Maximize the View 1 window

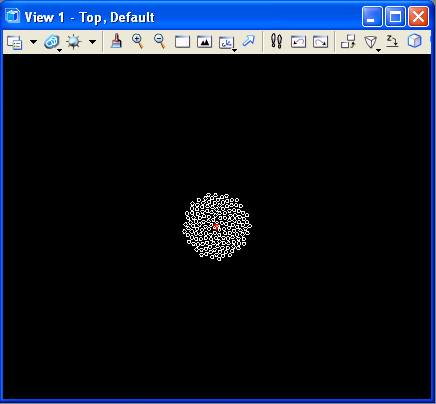pyautogui.click(x=396, y=17)
